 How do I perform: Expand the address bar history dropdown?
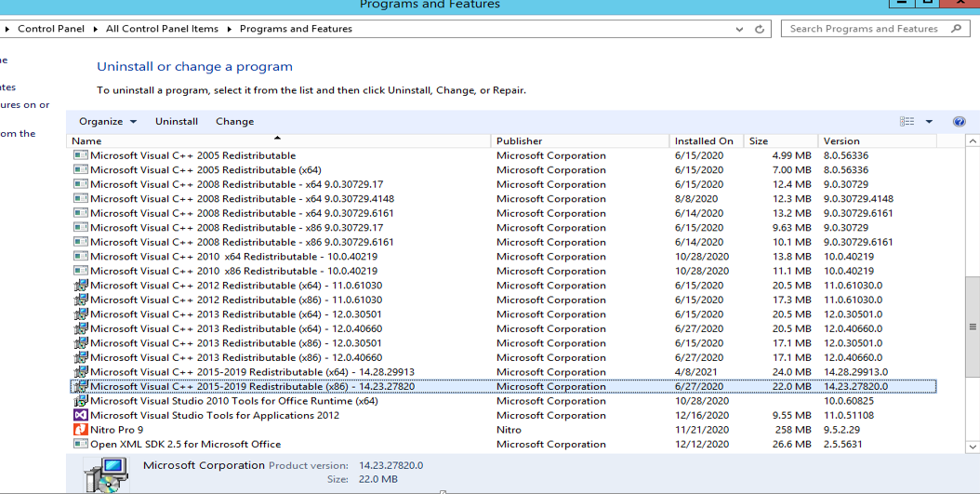click(739, 29)
